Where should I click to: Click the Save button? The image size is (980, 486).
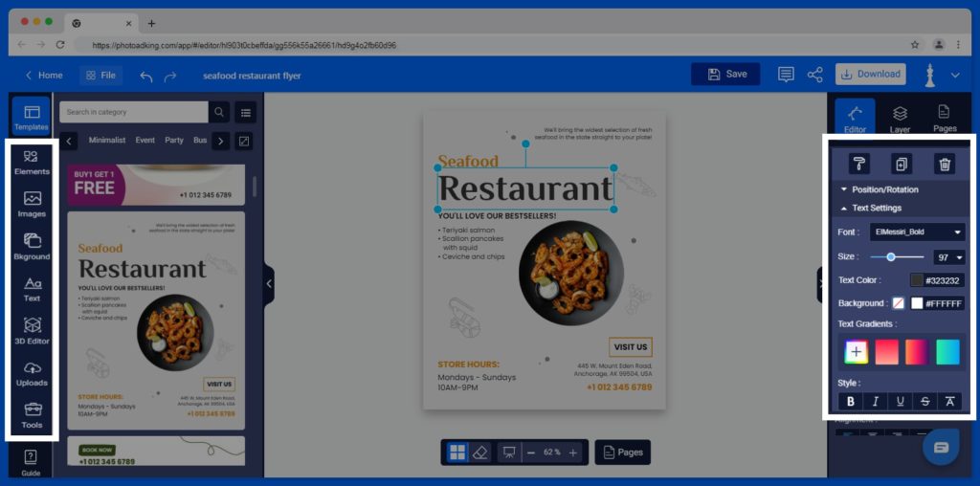coord(725,74)
